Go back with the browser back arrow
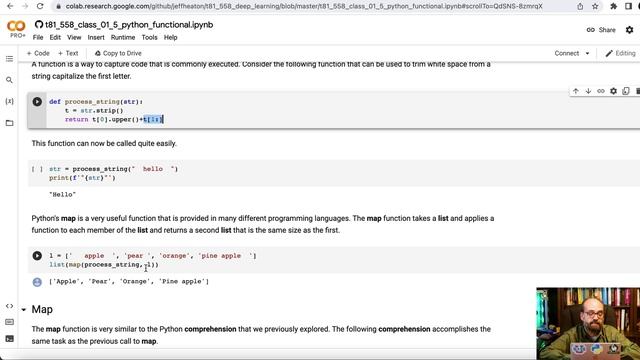 [x=10, y=6]
